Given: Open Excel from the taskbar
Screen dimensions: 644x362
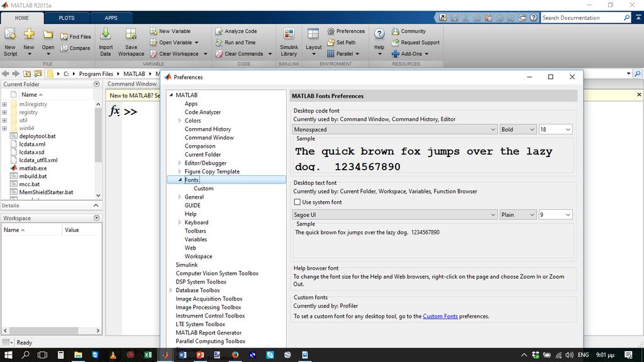Looking at the screenshot, I should (x=148, y=355).
